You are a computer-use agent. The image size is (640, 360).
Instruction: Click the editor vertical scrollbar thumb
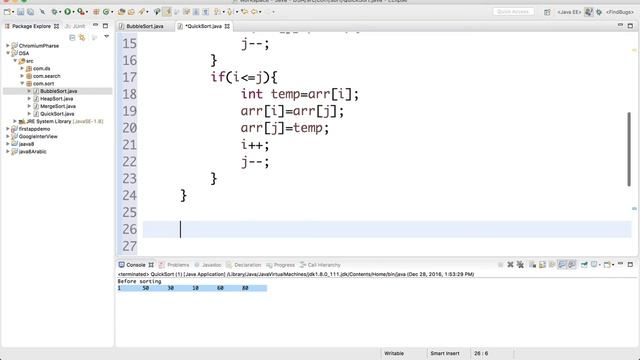click(629, 149)
